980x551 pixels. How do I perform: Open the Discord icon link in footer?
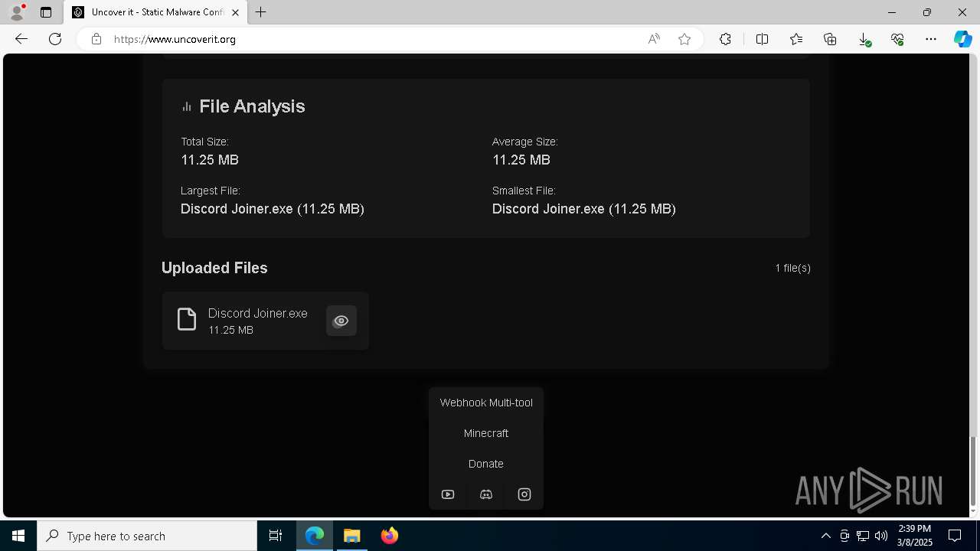click(486, 494)
